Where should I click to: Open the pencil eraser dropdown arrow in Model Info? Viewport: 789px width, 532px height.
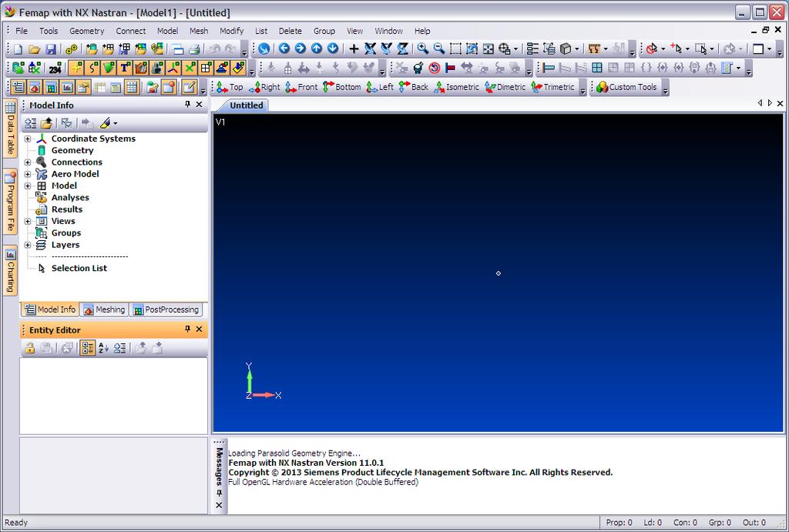[116, 123]
